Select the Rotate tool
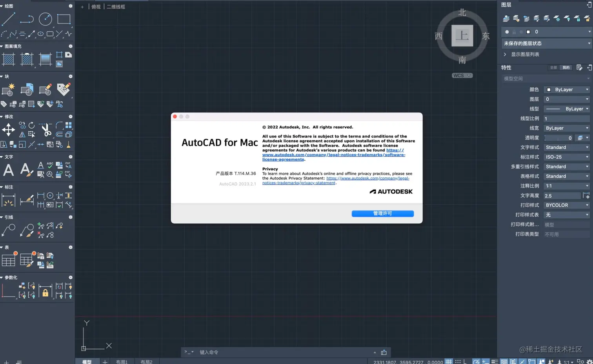This screenshot has height=364, width=593. 31,125
